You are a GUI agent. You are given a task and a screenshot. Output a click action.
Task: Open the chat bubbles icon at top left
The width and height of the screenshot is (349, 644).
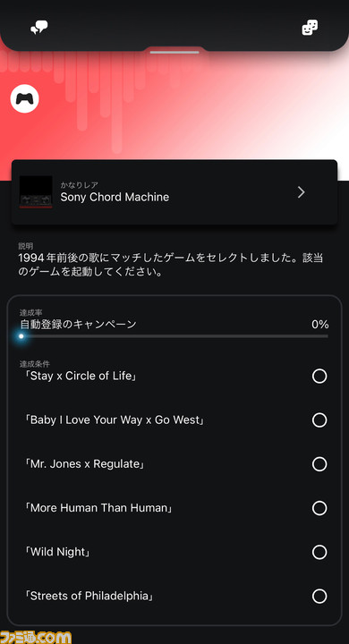39,28
